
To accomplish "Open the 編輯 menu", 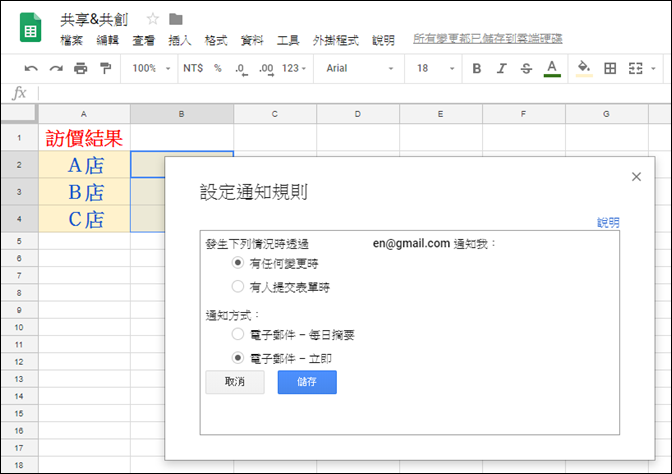I will pos(107,40).
